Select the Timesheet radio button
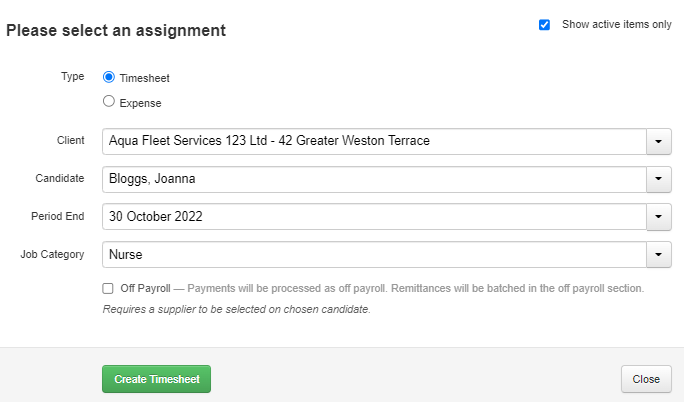The height and width of the screenshot is (402, 684). [109, 77]
